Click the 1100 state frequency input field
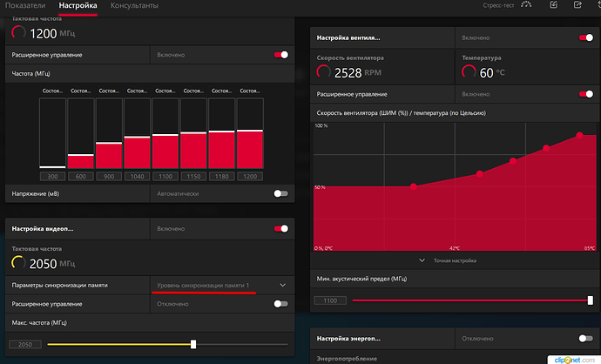The width and height of the screenshot is (601, 364). (165, 176)
